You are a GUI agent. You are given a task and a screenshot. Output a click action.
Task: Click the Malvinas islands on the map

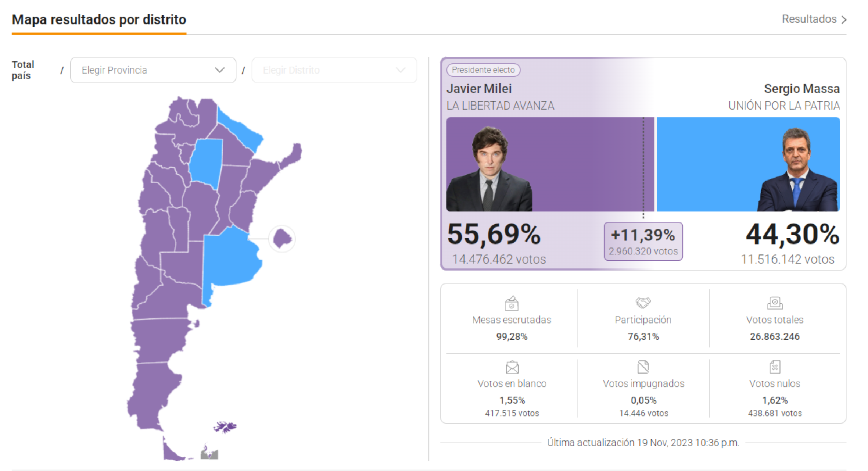(x=225, y=427)
